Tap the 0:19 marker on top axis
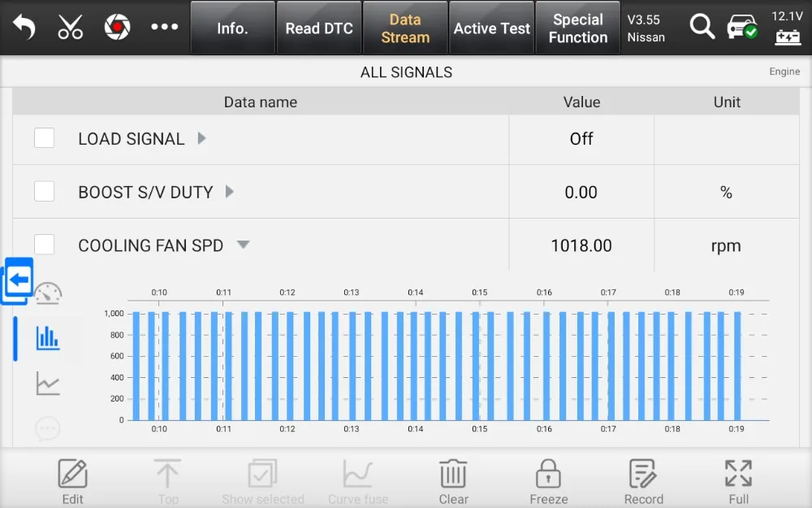 click(736, 293)
